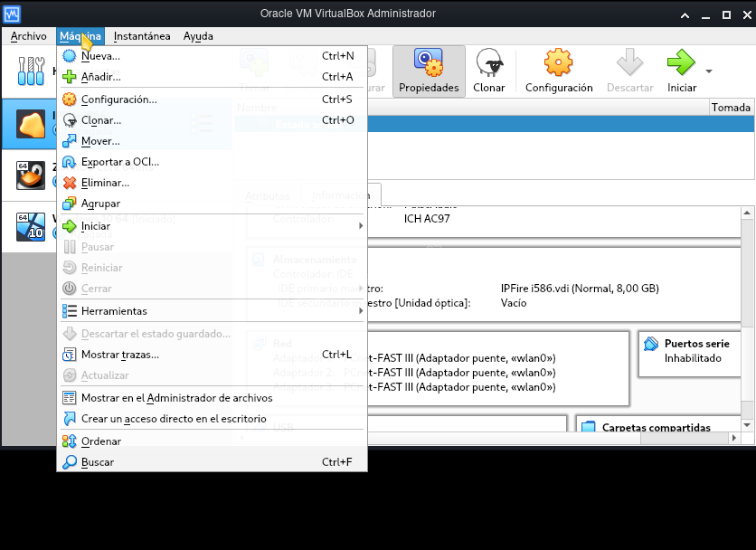
Task: Choose Mostrar trazas... menu entry
Action: coord(119,355)
